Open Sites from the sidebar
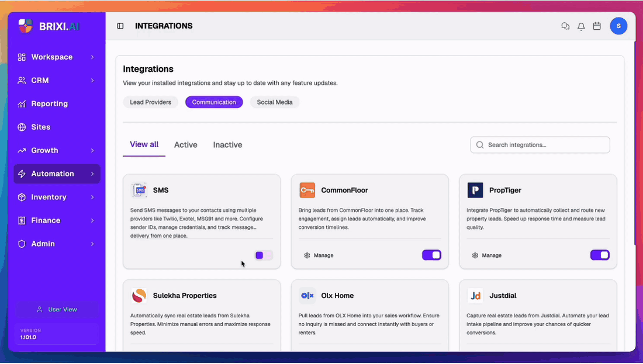The image size is (643, 364). click(57, 127)
